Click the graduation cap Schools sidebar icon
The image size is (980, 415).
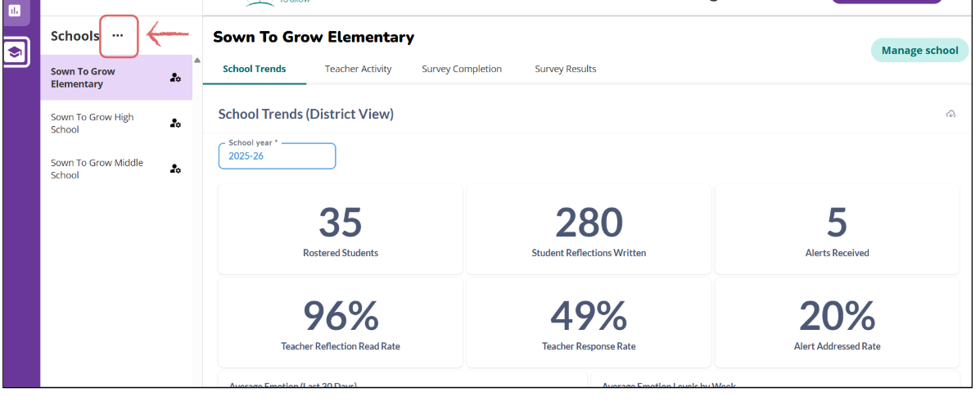tap(16, 52)
